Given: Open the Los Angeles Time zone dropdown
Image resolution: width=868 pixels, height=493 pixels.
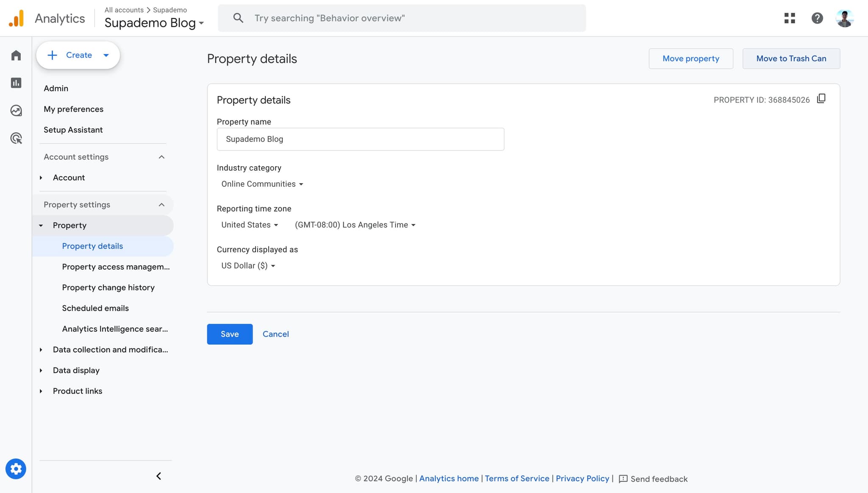Looking at the screenshot, I should (x=355, y=225).
